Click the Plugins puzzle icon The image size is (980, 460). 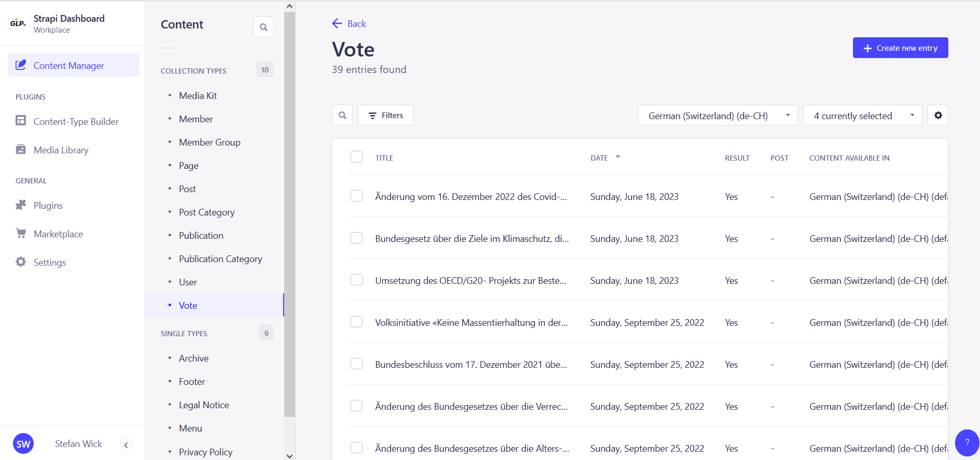[x=21, y=205]
